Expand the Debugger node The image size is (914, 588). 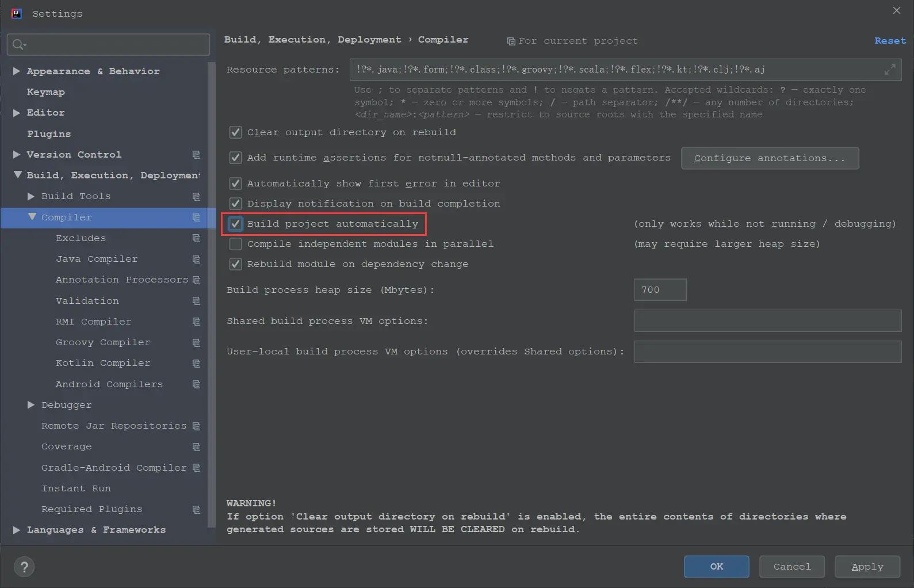coord(31,405)
